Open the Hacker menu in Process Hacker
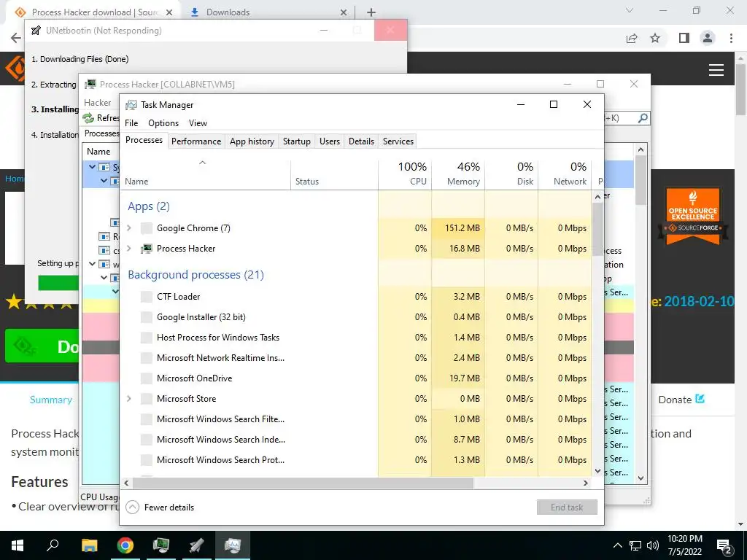This screenshot has height=560, width=747. [x=97, y=102]
